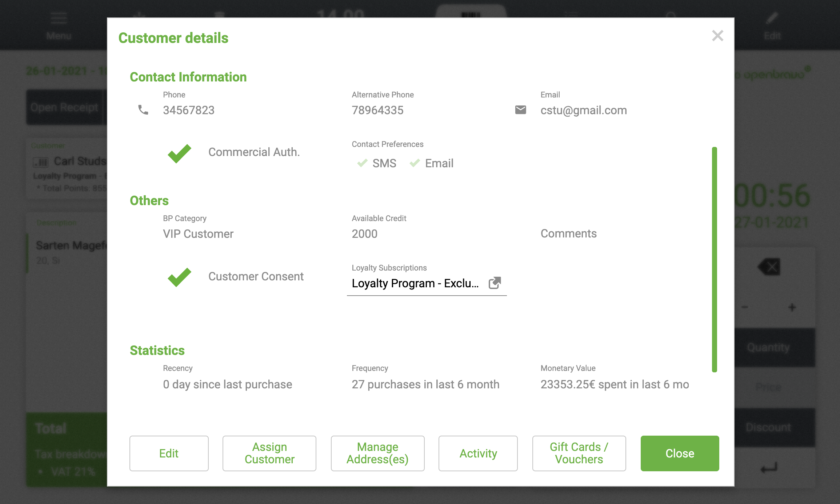
Task: Click the Menu hamburger icon
Action: [59, 18]
